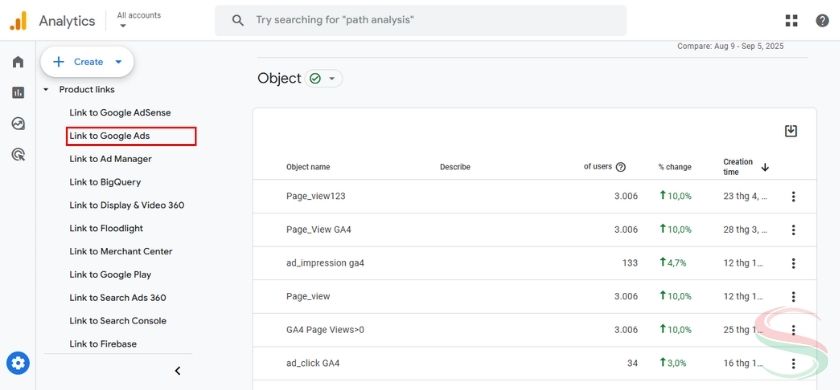Collapse the navigation panel chevron
This screenshot has height=390, width=840.
(x=178, y=371)
